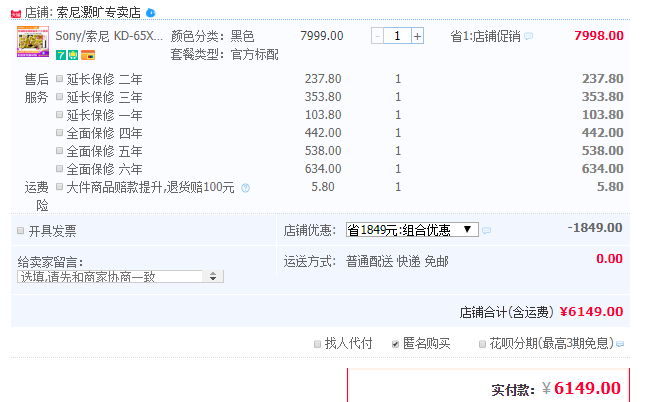Screen dimensions: 649x402
Task: Click the orange credit card badge icon
Action: pos(88,55)
